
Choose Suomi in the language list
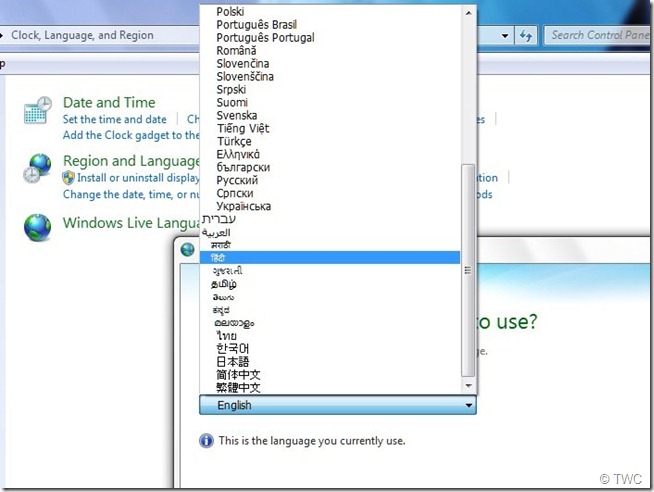331,102
